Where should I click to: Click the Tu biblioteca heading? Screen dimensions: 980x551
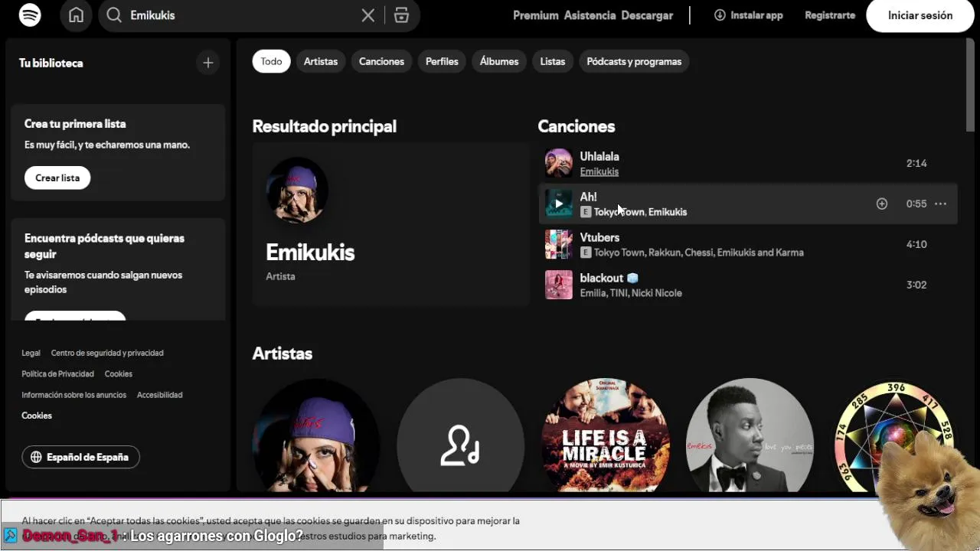(x=51, y=63)
